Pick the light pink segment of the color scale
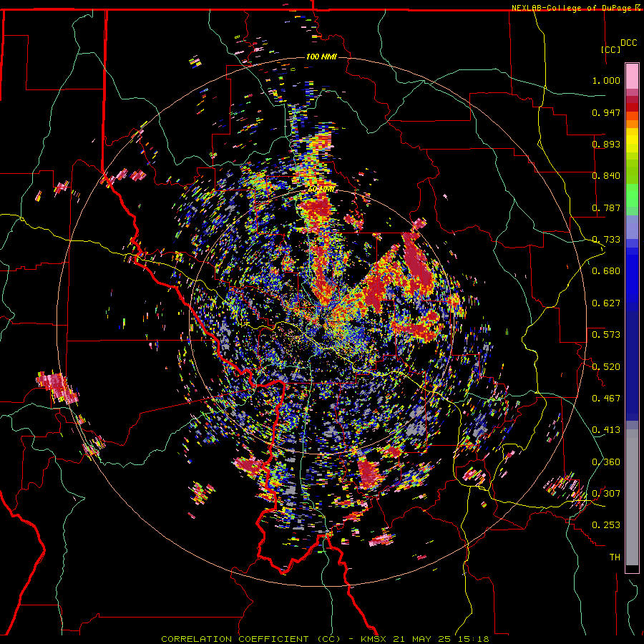 click(632, 76)
